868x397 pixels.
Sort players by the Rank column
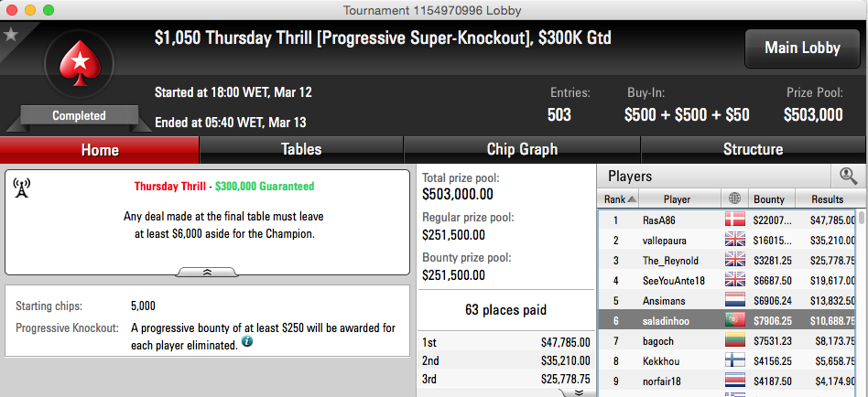click(x=620, y=199)
